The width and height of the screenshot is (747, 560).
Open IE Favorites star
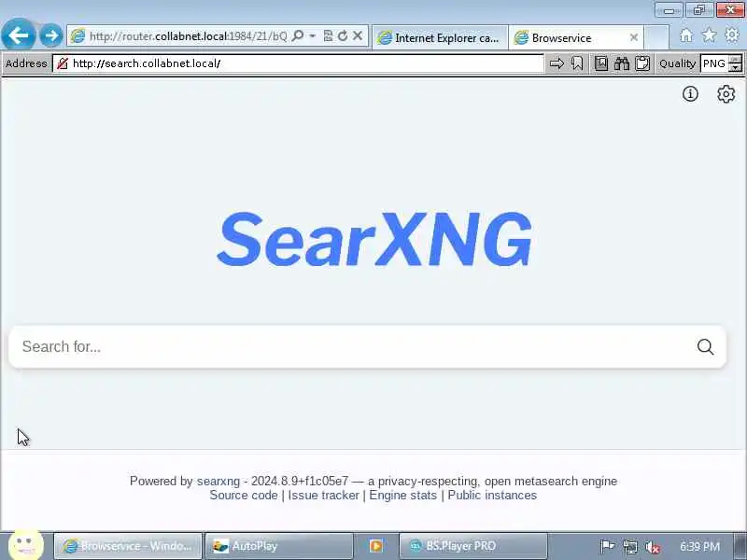(709, 35)
